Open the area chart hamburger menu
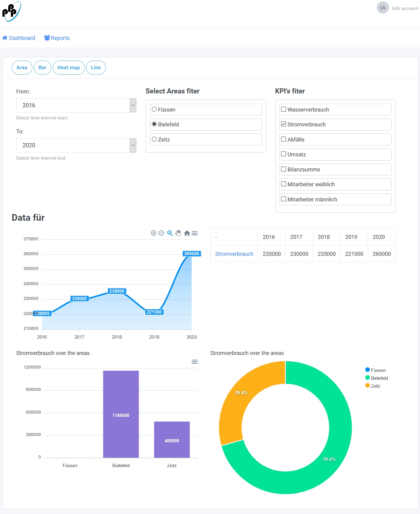The width and height of the screenshot is (420, 514). pyautogui.click(x=195, y=233)
